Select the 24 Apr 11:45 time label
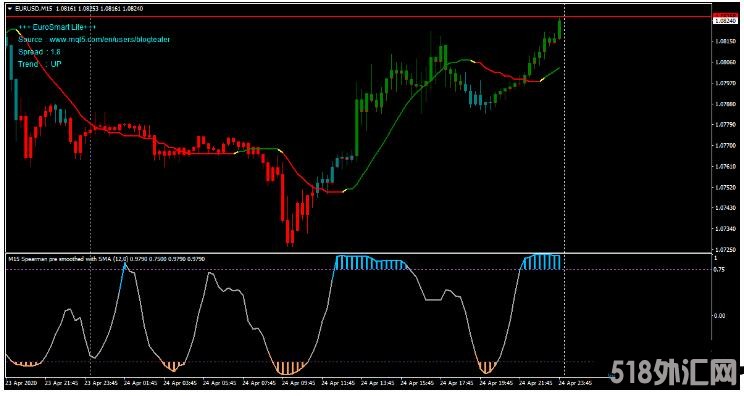Viewport: 744px width, 396px height. click(339, 383)
